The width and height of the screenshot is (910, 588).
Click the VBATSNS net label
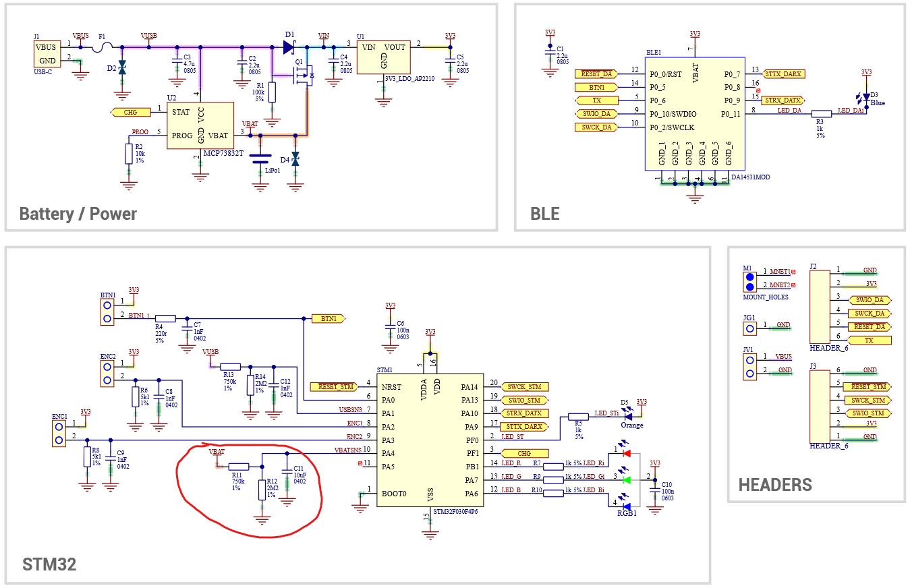coord(348,450)
